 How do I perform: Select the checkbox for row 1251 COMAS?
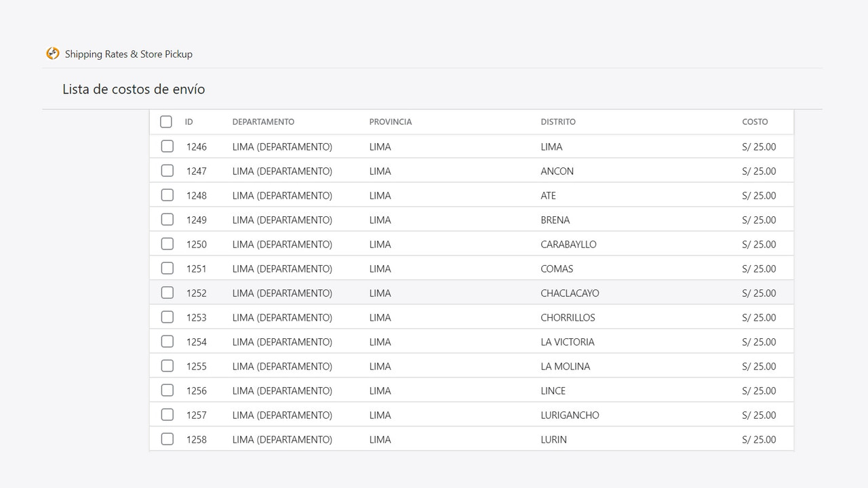[x=167, y=268]
